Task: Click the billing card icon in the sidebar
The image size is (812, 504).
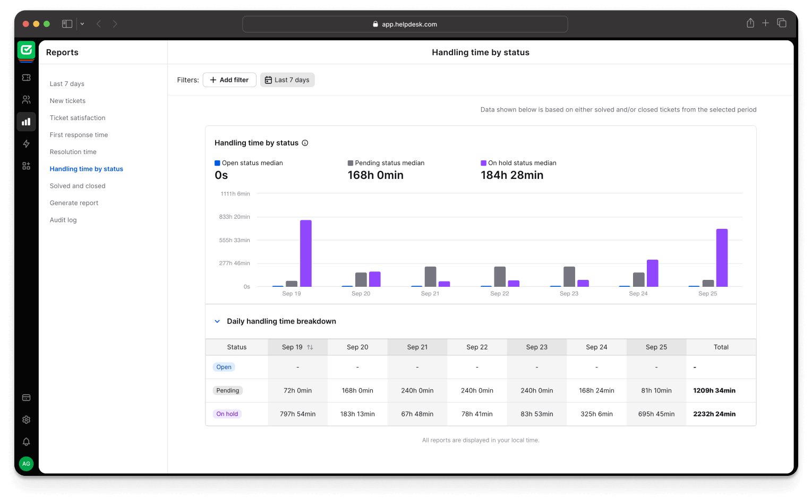Action: [x=26, y=397]
